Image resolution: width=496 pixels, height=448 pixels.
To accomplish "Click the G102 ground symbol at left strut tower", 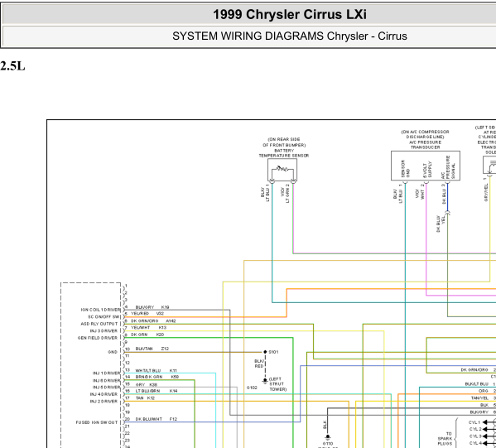I will click(265, 381).
